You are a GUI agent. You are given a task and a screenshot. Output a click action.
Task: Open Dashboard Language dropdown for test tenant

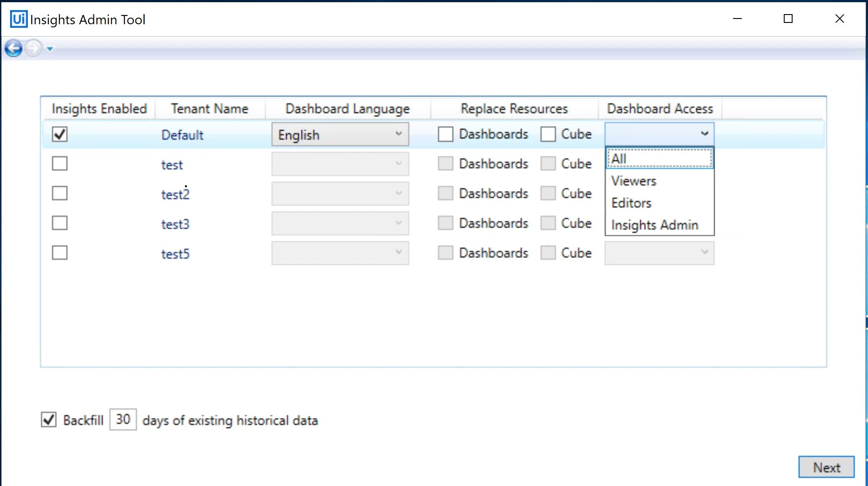tap(340, 164)
